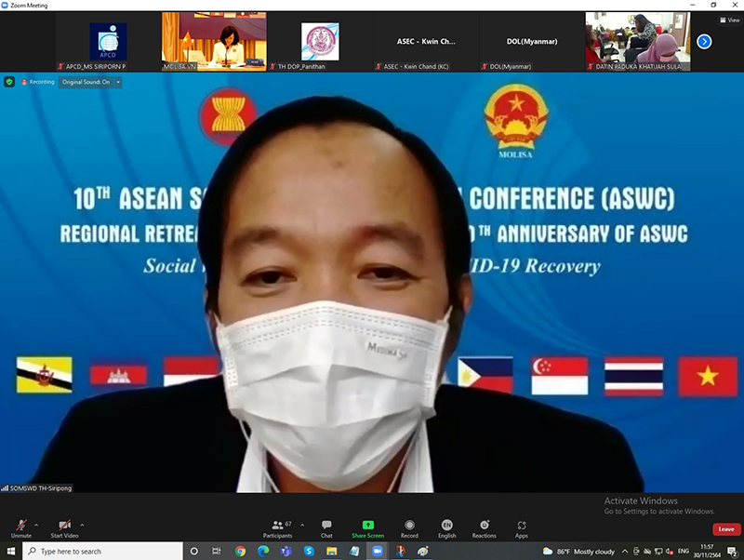
Task: Click the Type here to search box
Action: tap(102, 551)
